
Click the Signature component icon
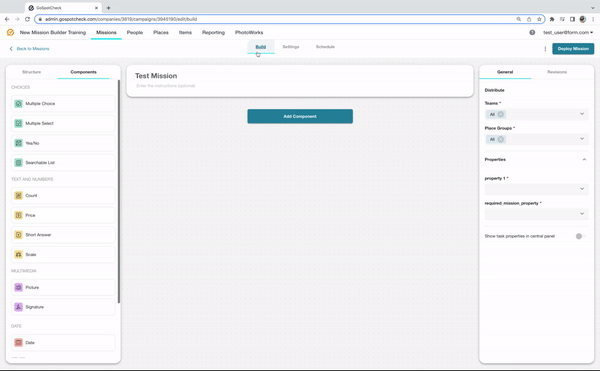tap(18, 307)
